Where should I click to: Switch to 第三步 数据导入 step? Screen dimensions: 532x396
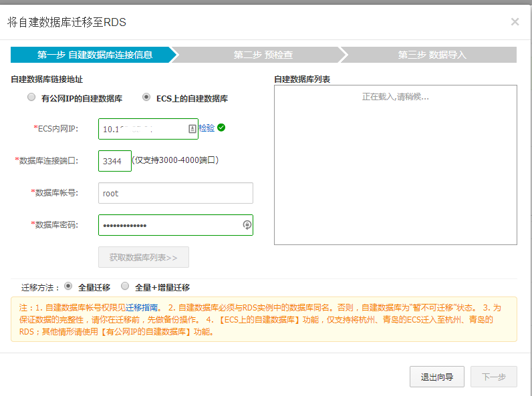[432, 55]
